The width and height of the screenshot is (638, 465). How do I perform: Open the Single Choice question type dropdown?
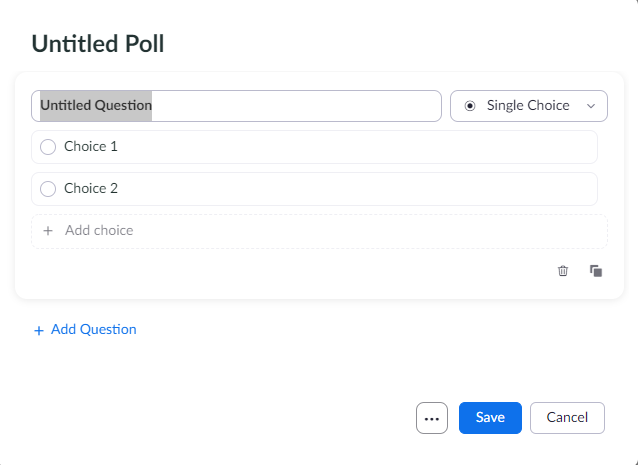pos(529,106)
